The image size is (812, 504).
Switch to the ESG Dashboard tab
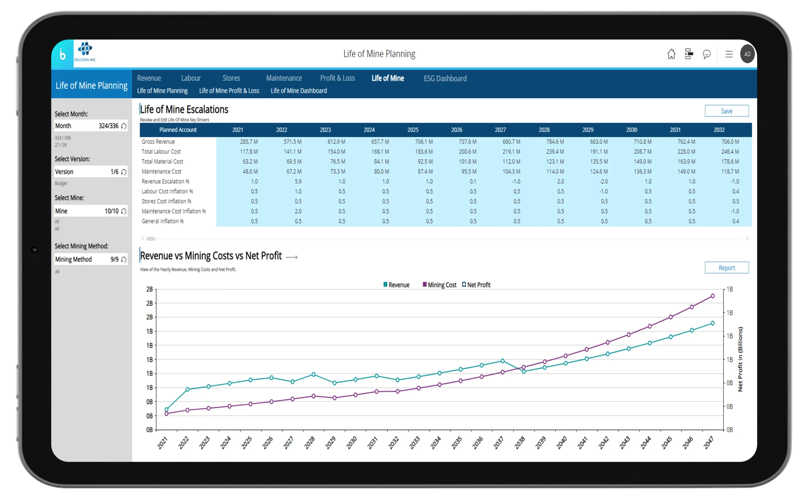[x=445, y=78]
